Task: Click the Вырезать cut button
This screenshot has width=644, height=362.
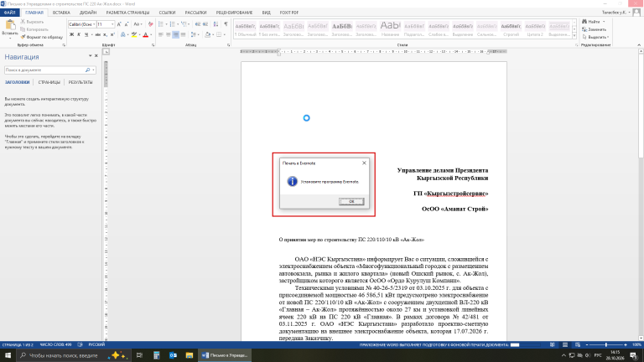Action: point(32,22)
